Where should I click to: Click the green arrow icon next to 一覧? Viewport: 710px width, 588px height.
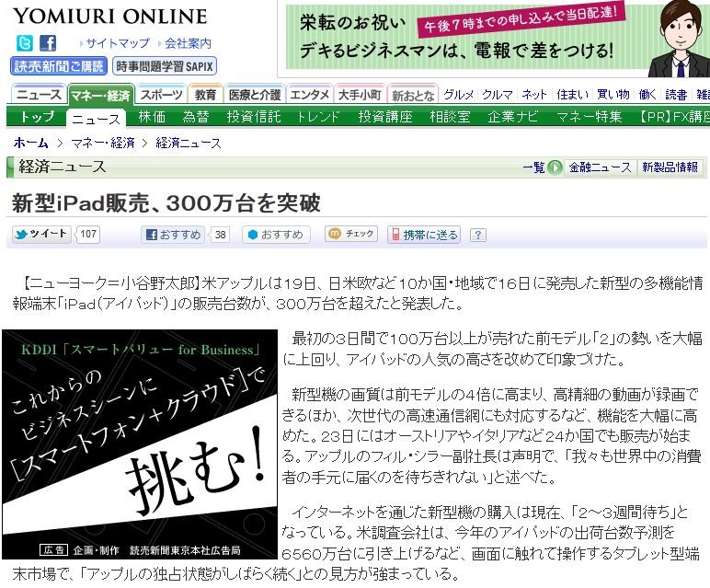[555, 167]
